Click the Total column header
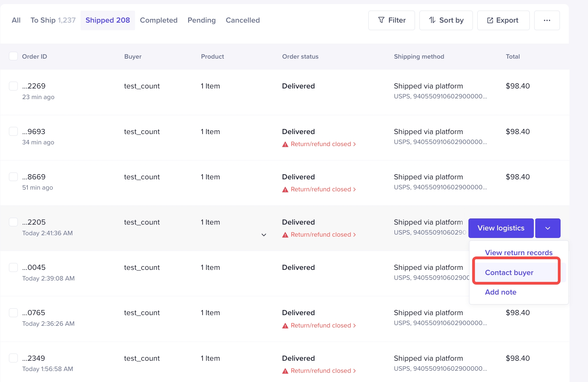Viewport: 588px width, 382px height. pyautogui.click(x=513, y=57)
